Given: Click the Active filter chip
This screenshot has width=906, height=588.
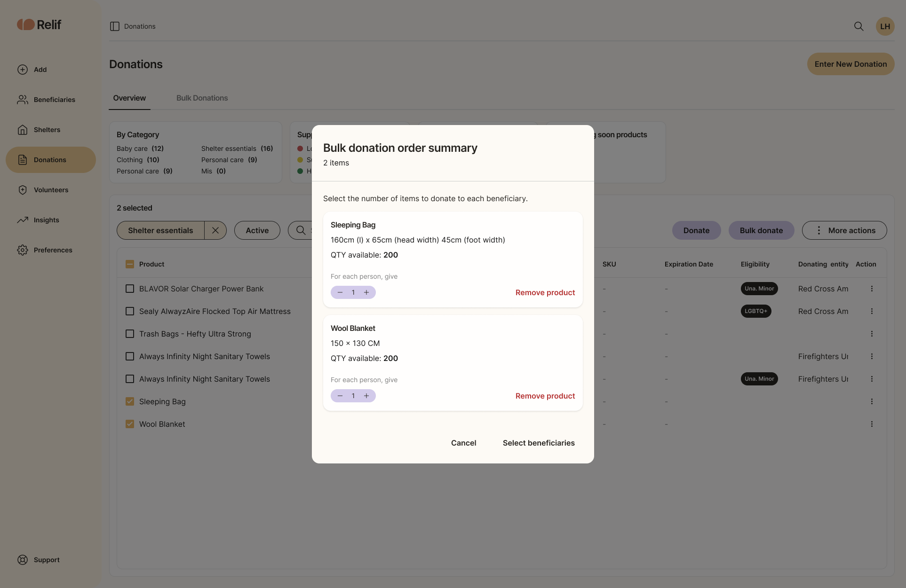Looking at the screenshot, I should point(257,230).
